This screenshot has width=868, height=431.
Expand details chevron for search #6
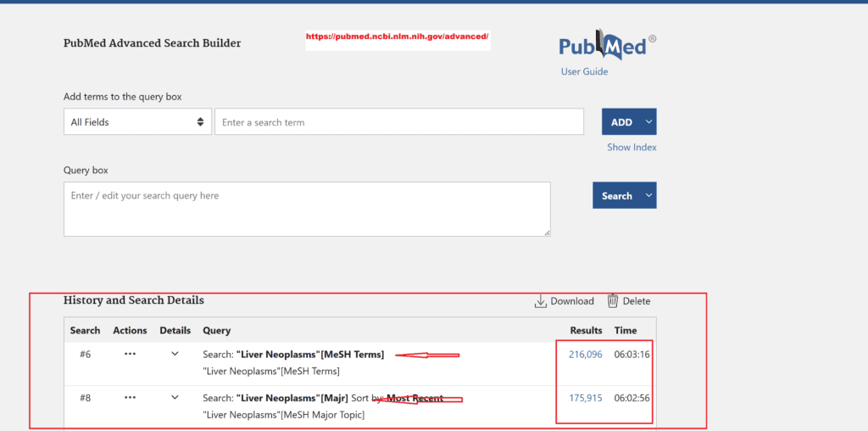[175, 354]
